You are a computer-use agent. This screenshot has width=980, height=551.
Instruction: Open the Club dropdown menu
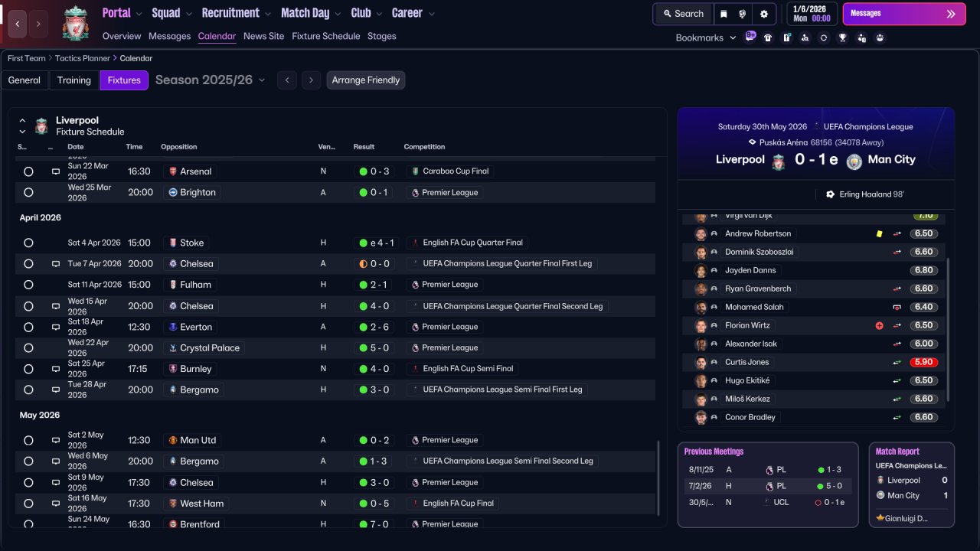pyautogui.click(x=367, y=13)
